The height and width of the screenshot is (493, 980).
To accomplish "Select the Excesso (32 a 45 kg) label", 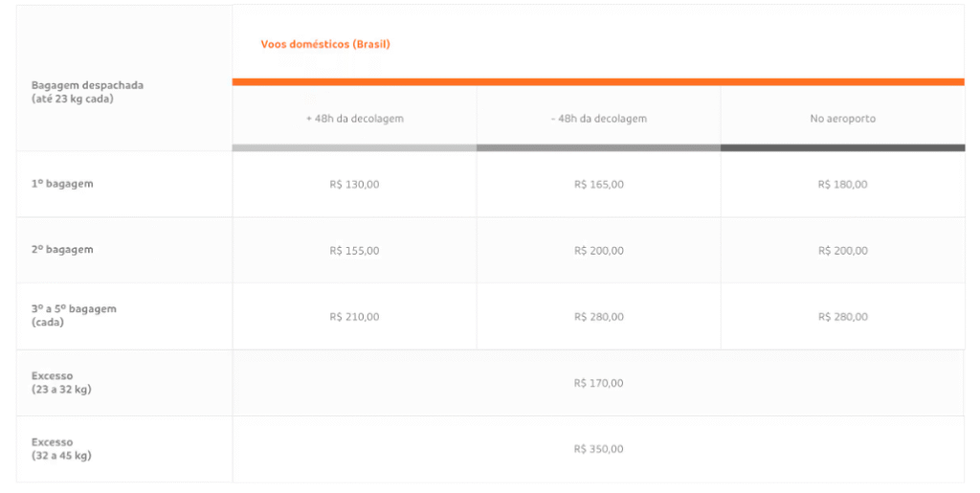I will [61, 448].
